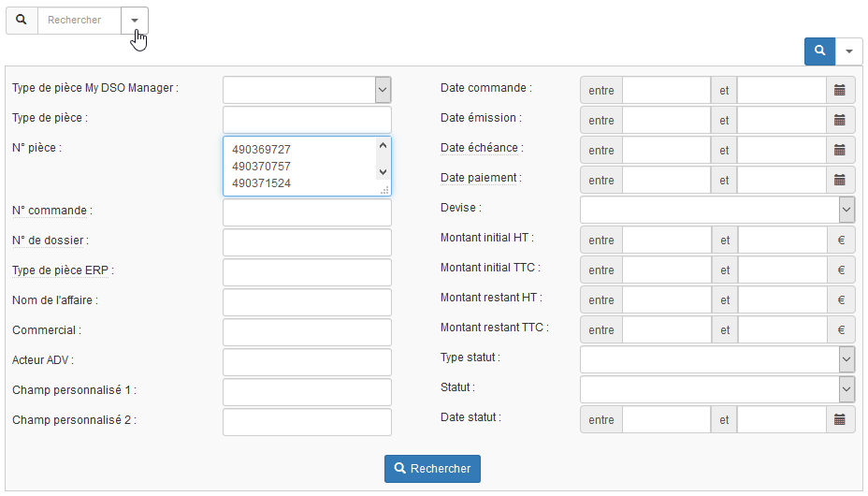Expand the caret next to blue search button
868x496 pixels.
click(x=848, y=51)
